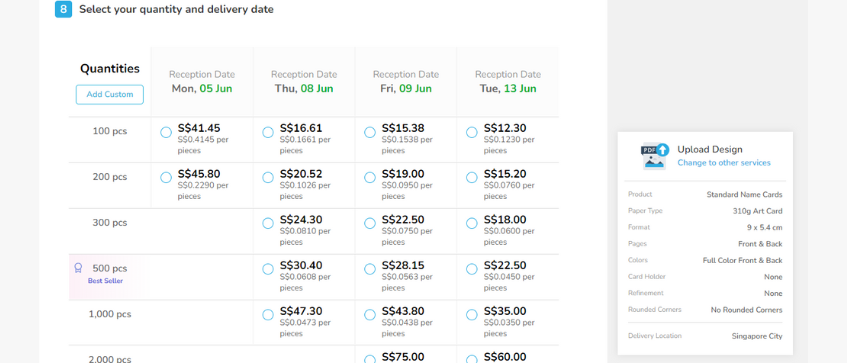Open Change to other services link
The width and height of the screenshot is (847, 363).
724,163
